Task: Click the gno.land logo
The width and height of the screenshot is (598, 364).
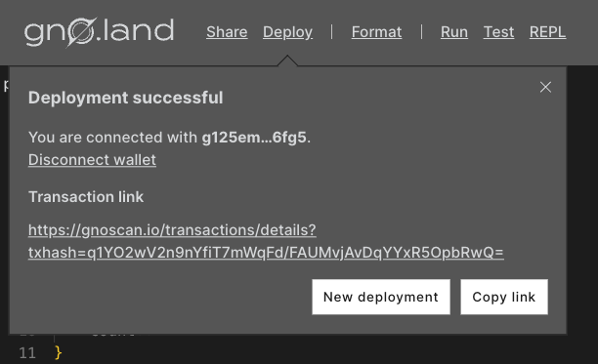Action: point(99,32)
